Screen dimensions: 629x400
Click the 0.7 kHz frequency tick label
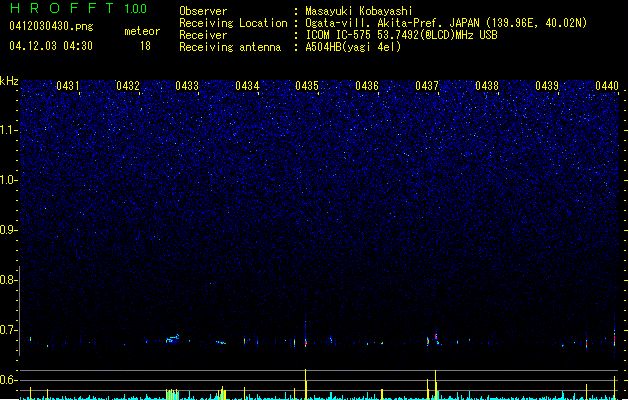[9, 330]
